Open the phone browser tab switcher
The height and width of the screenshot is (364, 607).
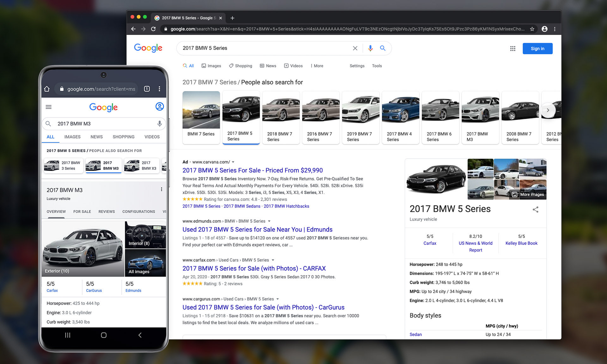147,89
